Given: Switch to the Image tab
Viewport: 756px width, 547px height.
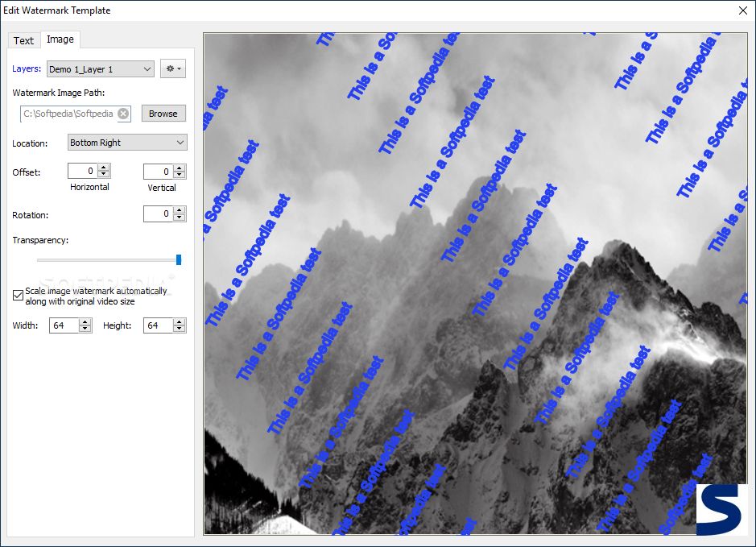Looking at the screenshot, I should click(x=60, y=39).
